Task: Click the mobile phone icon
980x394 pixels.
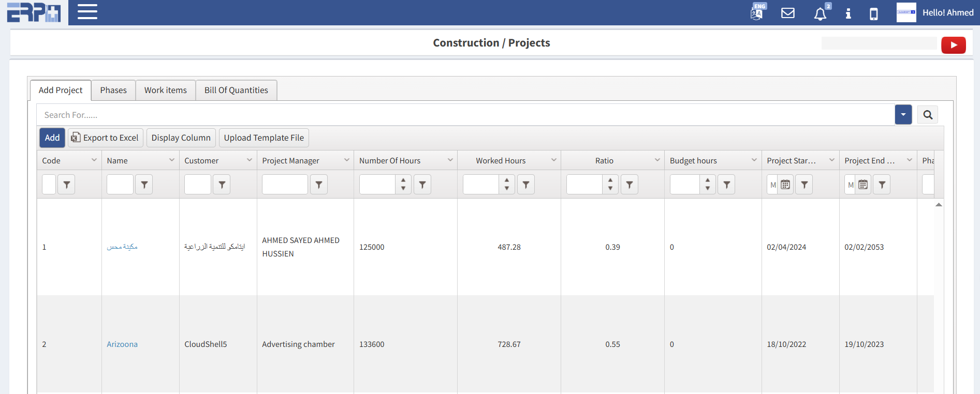Action: (x=873, y=13)
